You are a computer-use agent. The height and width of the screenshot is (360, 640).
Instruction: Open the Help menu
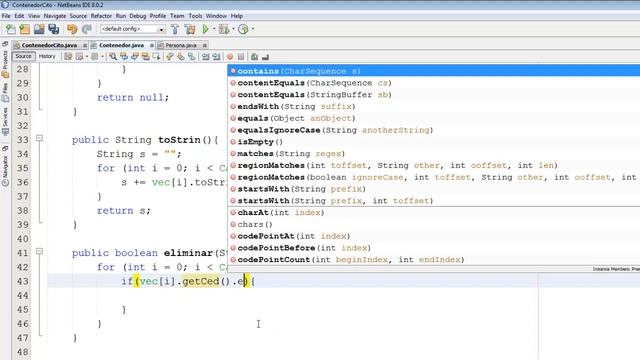coord(237,16)
